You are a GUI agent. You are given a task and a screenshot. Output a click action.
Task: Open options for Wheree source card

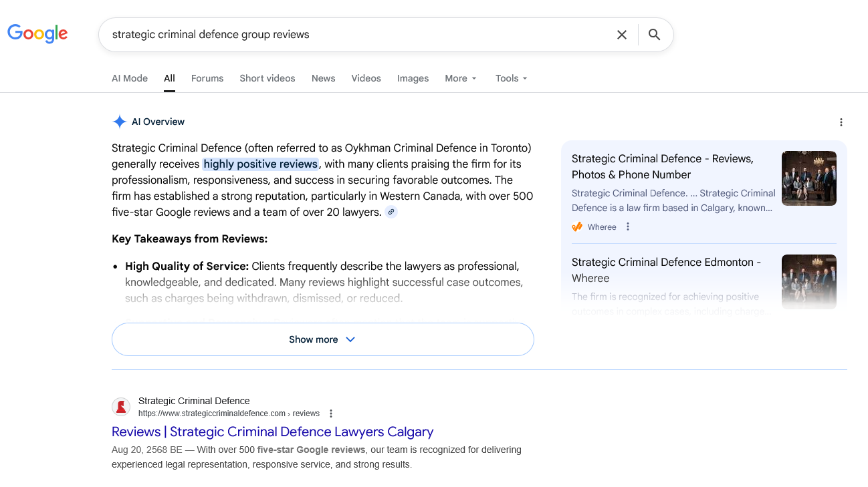pos(627,227)
